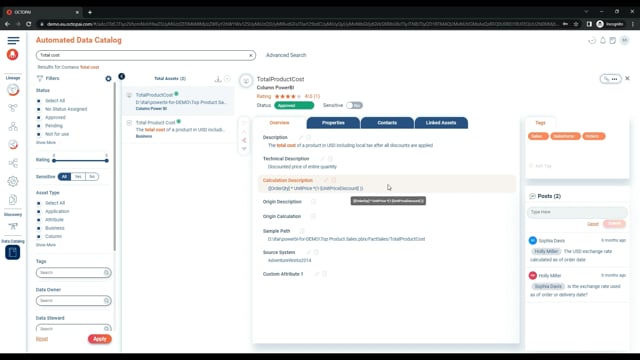Click the history icon in top bar

pyautogui.click(x=592, y=40)
